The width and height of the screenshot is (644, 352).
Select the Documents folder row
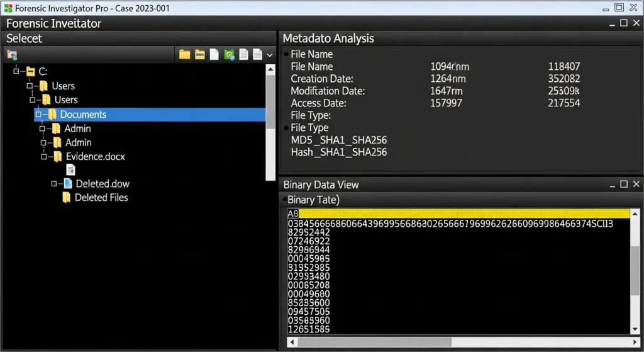tap(150, 115)
